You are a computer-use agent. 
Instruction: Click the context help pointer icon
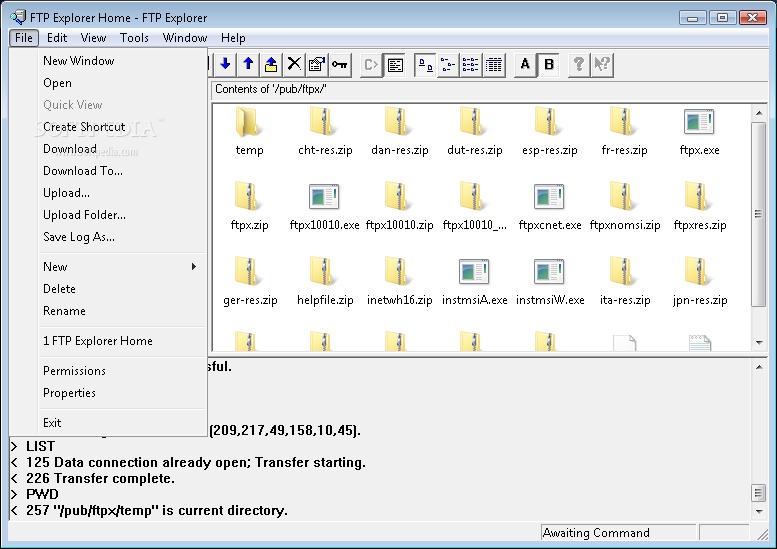[602, 64]
